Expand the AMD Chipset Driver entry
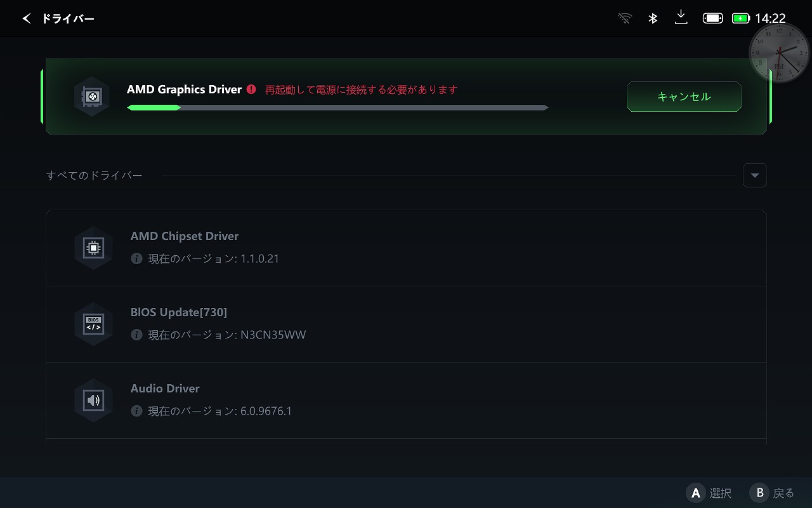812x508 pixels. (x=406, y=248)
